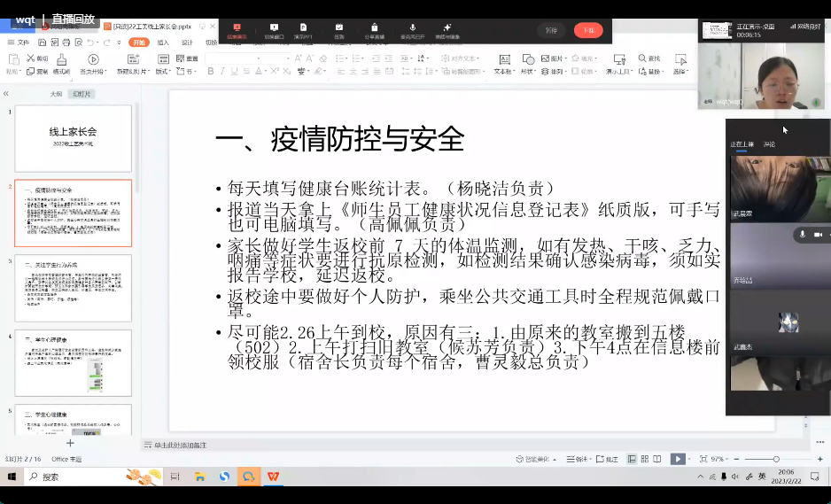Screen dimensions: 831x504
Task: Click the Undo arrow icon
Action: pos(90,43)
